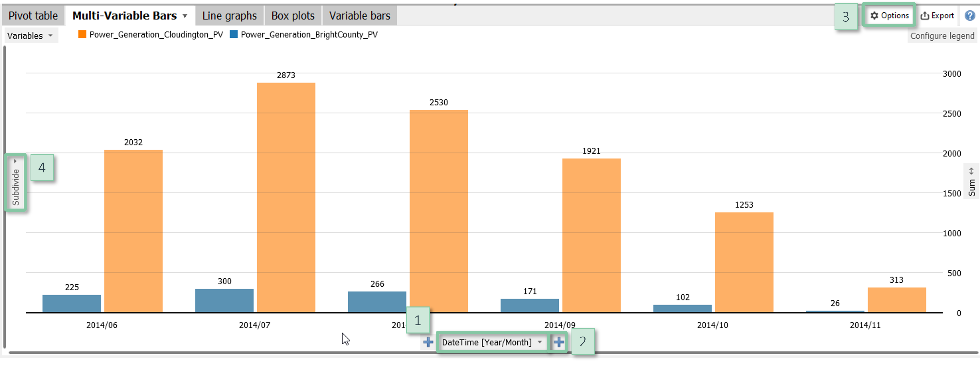
Task: Click the 2014/07 orange bar labeled 2873
Action: point(286,197)
